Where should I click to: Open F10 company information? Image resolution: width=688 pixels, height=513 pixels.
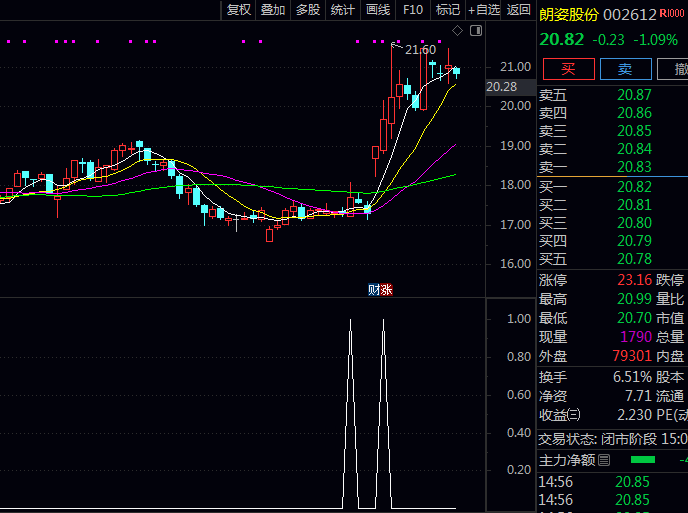[413, 10]
